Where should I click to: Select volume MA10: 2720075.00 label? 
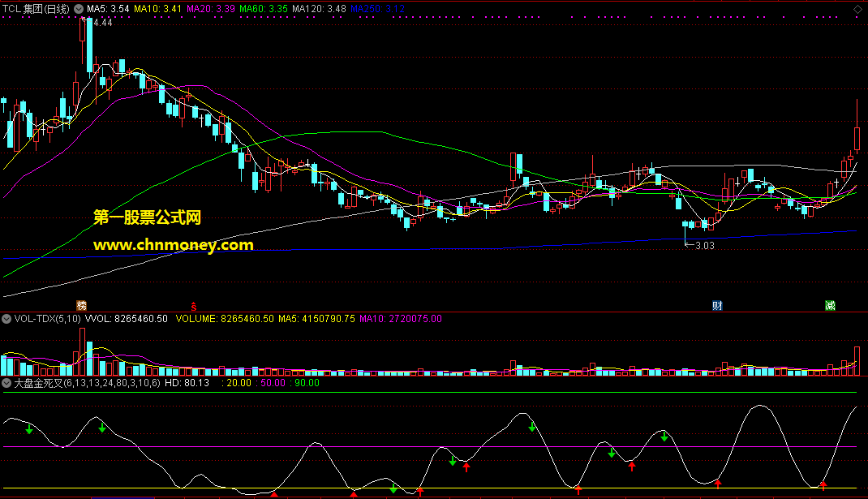click(401, 318)
